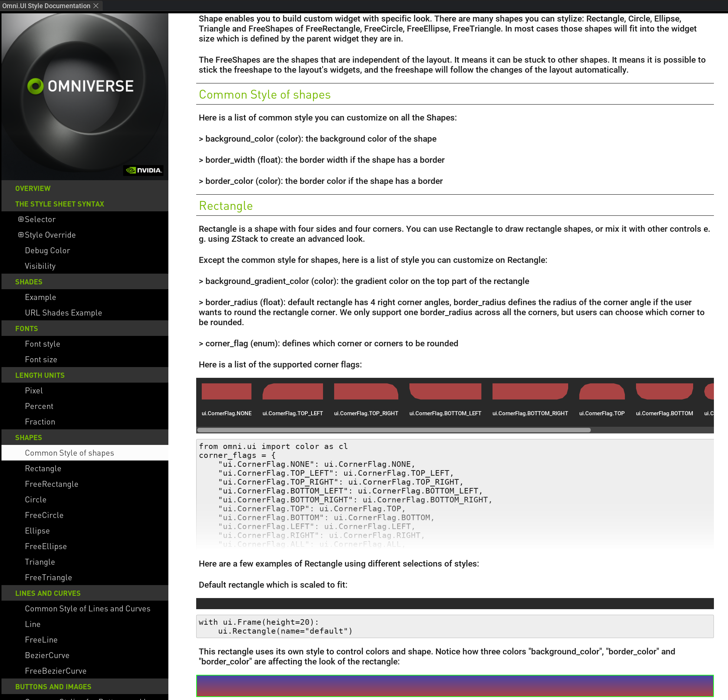Image resolution: width=728 pixels, height=700 pixels.
Task: Select the ui.CornerFlag.TOP example shape
Action: pyautogui.click(x=602, y=391)
